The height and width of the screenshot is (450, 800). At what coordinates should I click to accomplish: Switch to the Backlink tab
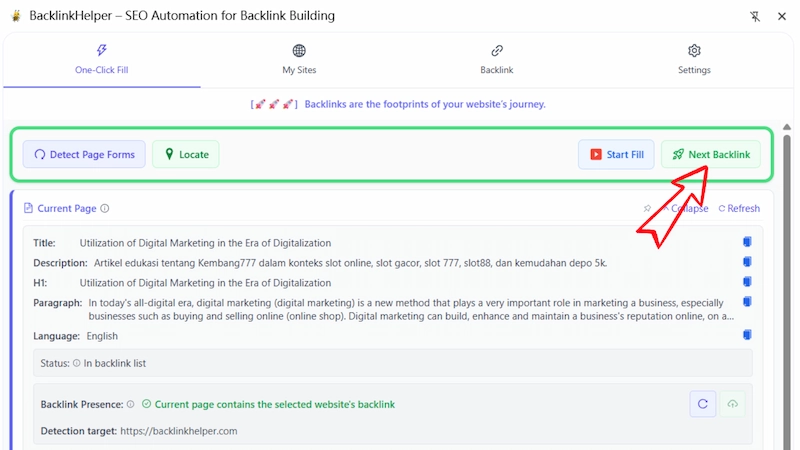point(497,59)
